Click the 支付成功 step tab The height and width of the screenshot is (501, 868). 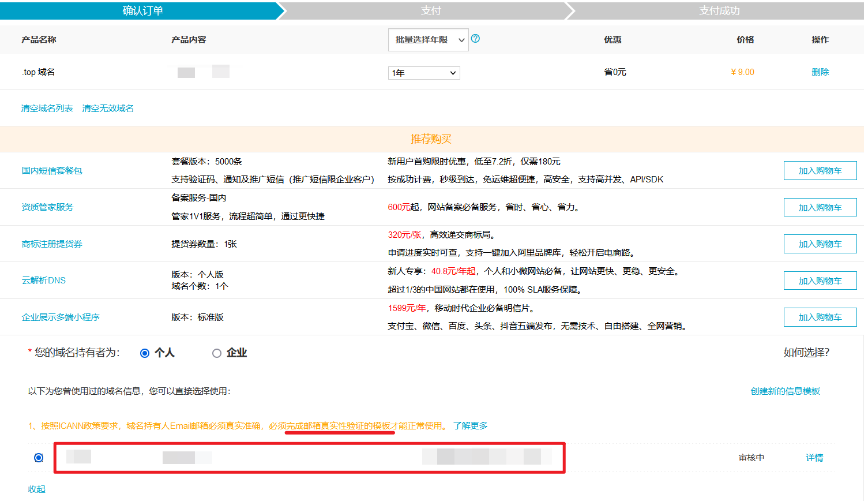click(x=719, y=10)
